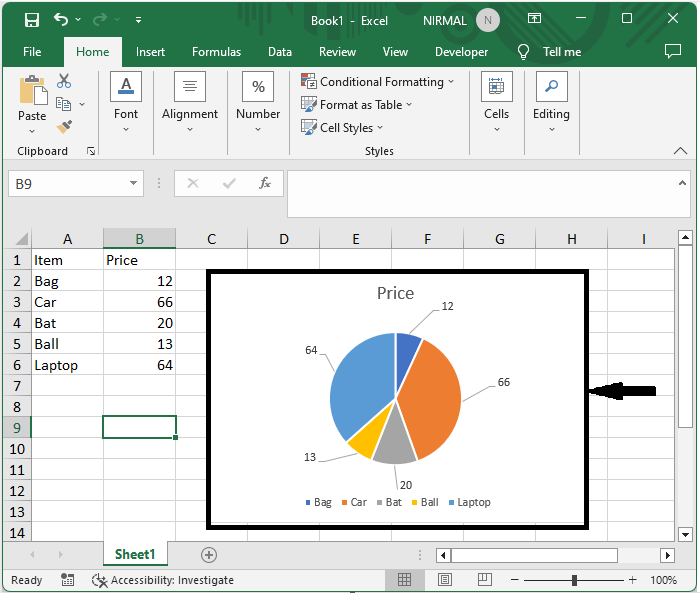The image size is (700, 593).
Task: Open the Copy options dropdown arrow
Action: tap(82, 104)
